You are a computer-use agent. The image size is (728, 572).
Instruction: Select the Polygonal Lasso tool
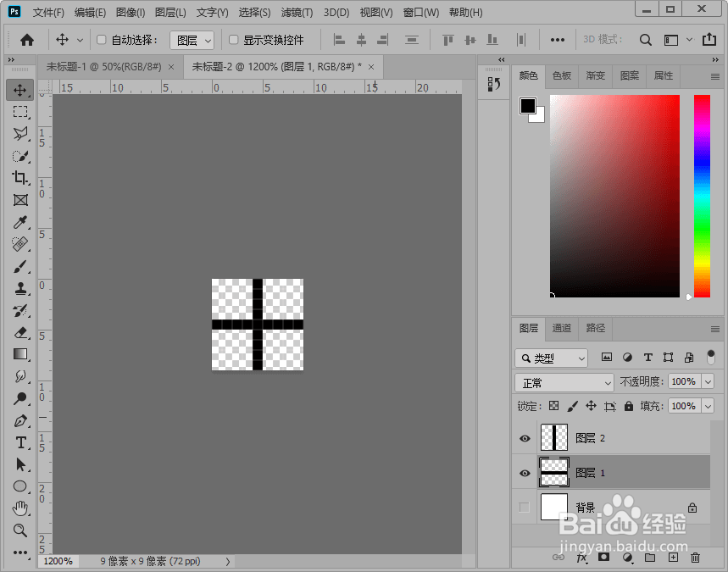[20, 134]
